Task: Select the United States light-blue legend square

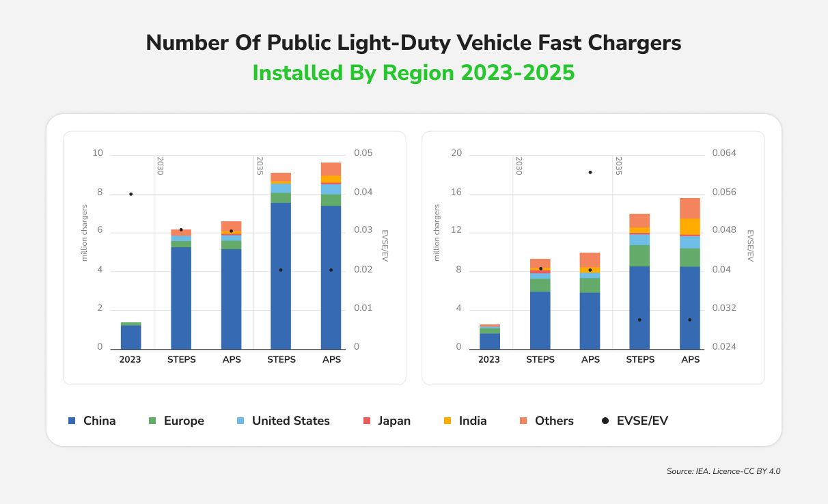Action: [240, 421]
